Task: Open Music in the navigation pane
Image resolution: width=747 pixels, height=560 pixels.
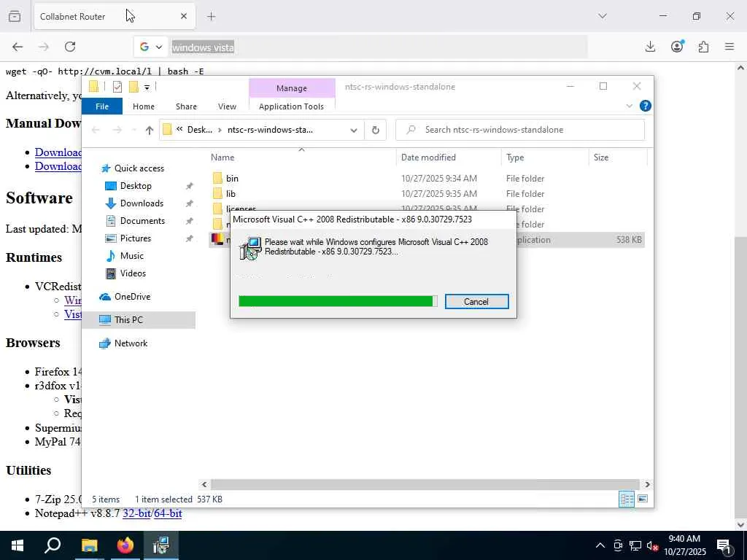Action: 131,256
